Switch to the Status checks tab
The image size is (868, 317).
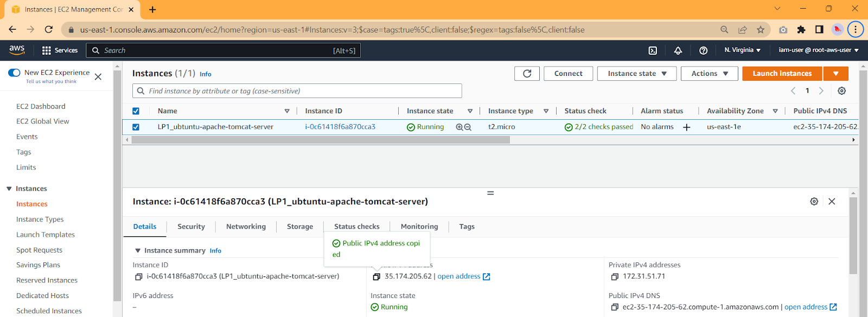357,227
